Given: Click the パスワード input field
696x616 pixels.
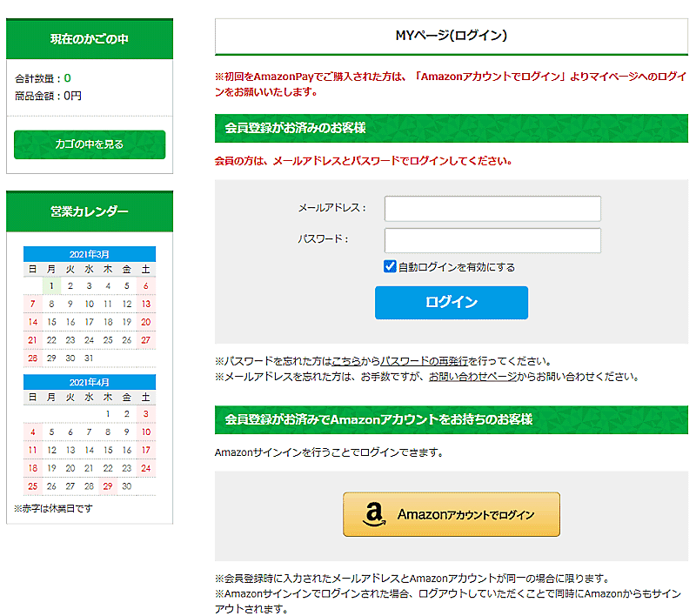Looking at the screenshot, I should pos(492,240).
